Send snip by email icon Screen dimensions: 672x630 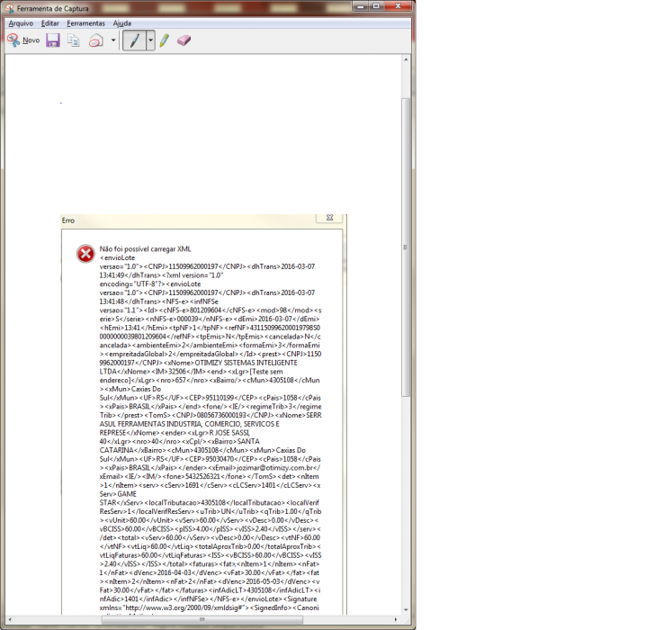96,40
